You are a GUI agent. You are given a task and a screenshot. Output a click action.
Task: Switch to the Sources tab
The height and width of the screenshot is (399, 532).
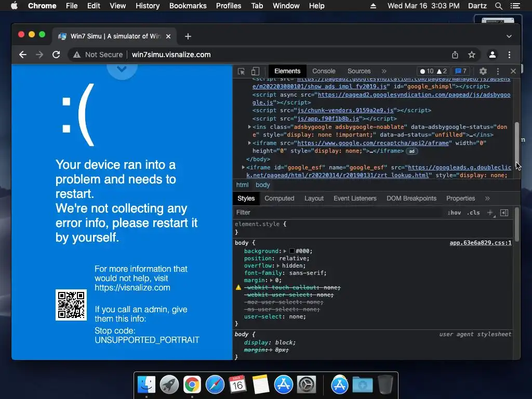358,71
